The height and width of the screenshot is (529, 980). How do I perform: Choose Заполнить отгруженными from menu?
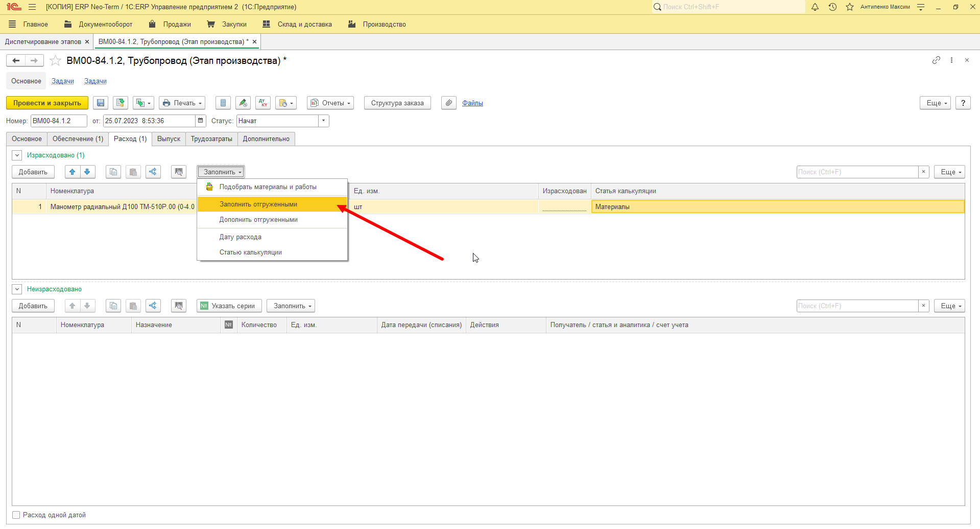coord(272,204)
